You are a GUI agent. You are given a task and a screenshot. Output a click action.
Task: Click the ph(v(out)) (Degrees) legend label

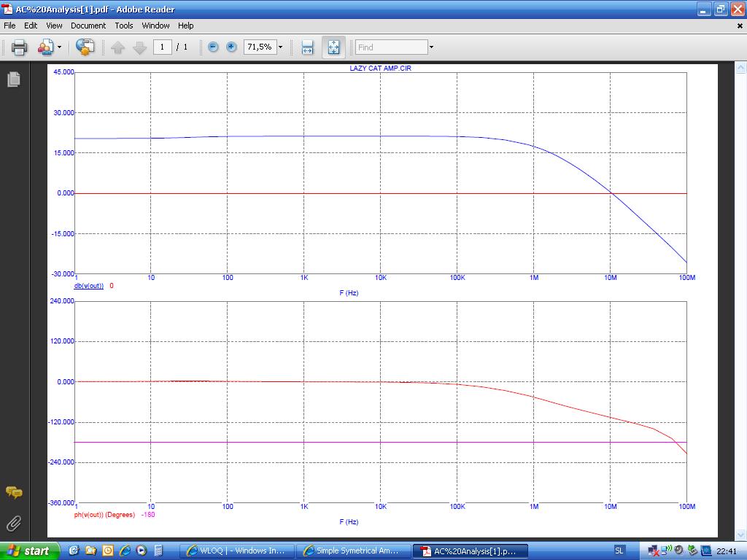click(x=104, y=515)
